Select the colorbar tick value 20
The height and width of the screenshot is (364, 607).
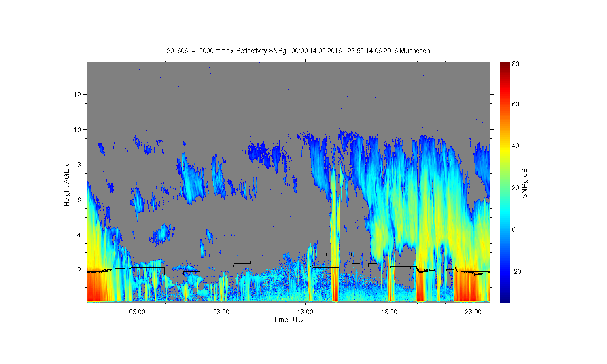point(516,188)
